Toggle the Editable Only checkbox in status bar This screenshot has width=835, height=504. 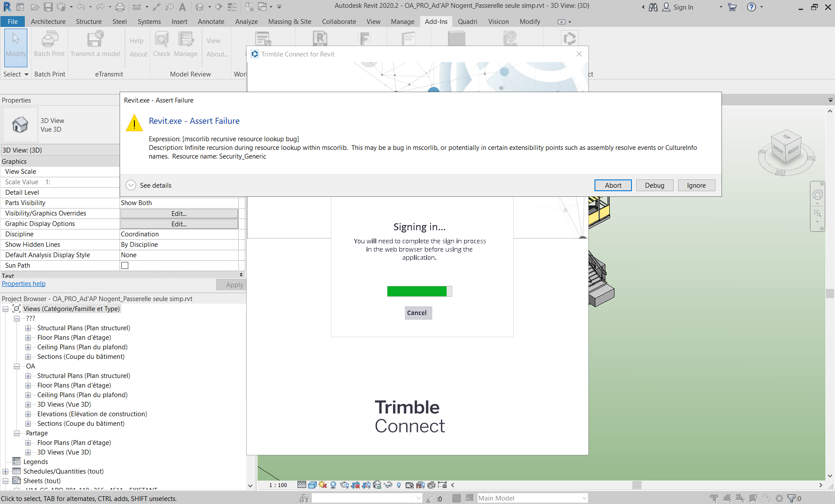click(456, 498)
